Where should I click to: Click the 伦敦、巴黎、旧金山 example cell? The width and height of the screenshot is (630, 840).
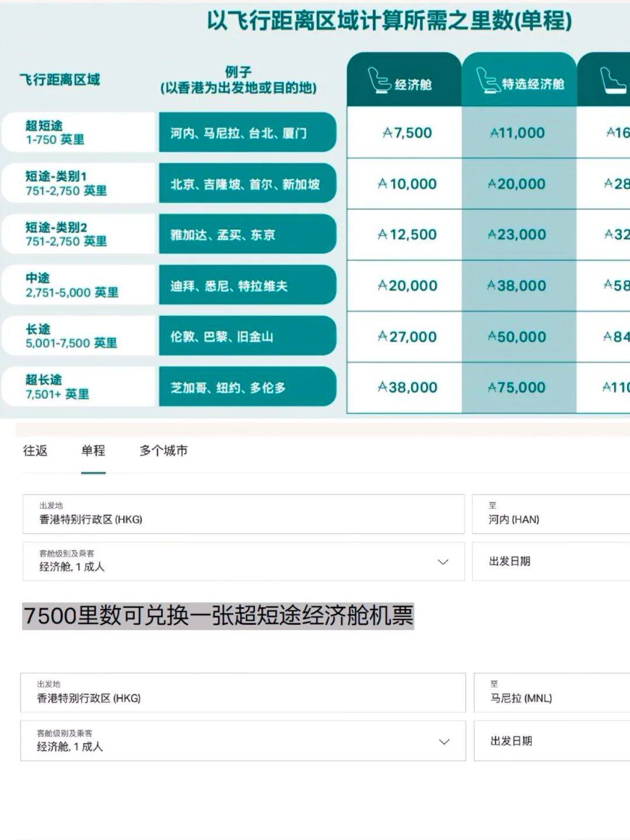point(247,337)
